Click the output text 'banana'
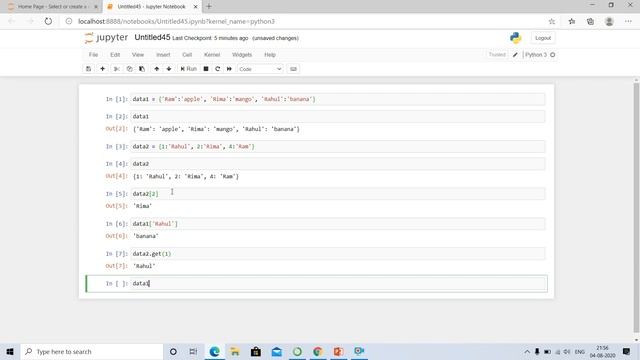Image resolution: width=640 pixels, height=360 pixels. pyautogui.click(x=146, y=236)
